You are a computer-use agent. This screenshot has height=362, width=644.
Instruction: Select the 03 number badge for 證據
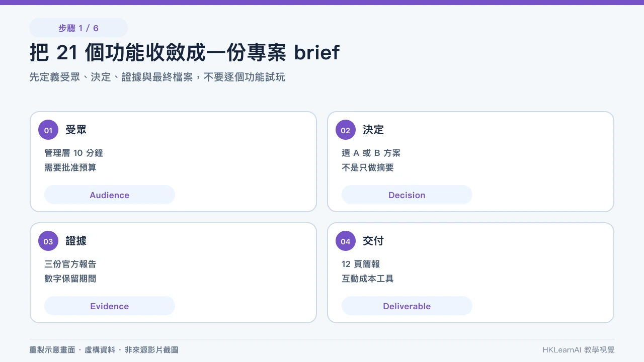pyautogui.click(x=48, y=241)
